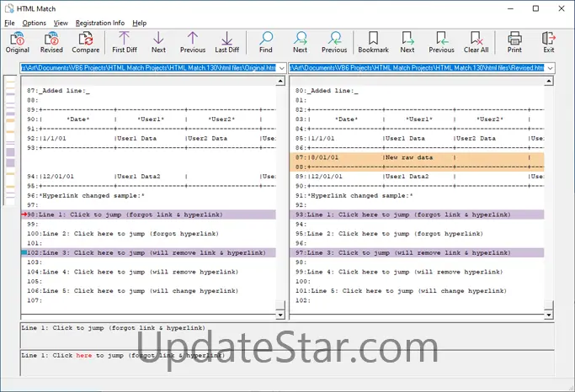Click the difference overview map strip
Image resolution: width=575 pixels, height=392 pixels.
point(10,140)
